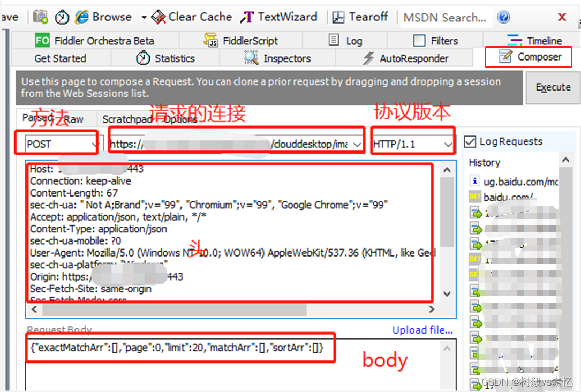Click the Timeline bars icon
The width and height of the screenshot is (581, 392).
(515, 40)
